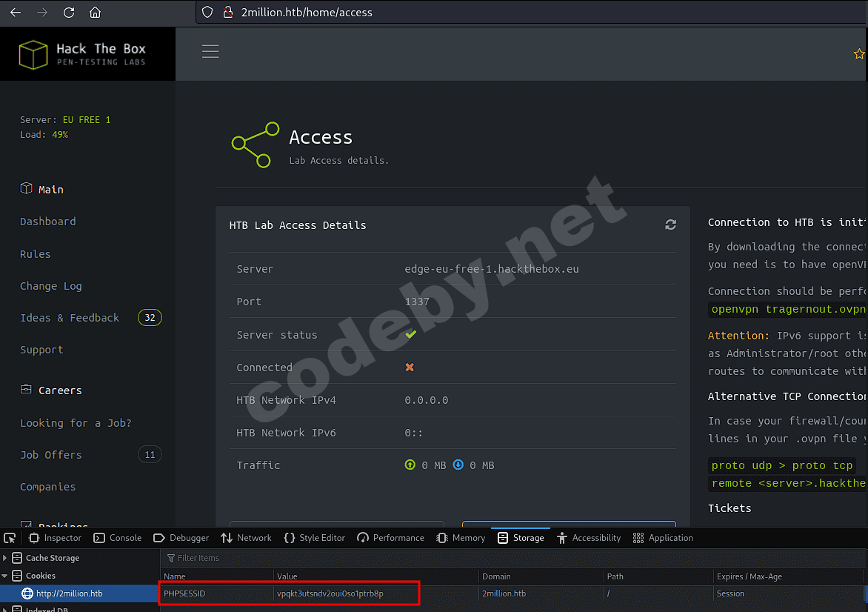Switch to the Application tab
This screenshot has width=868, height=612.
(x=663, y=538)
